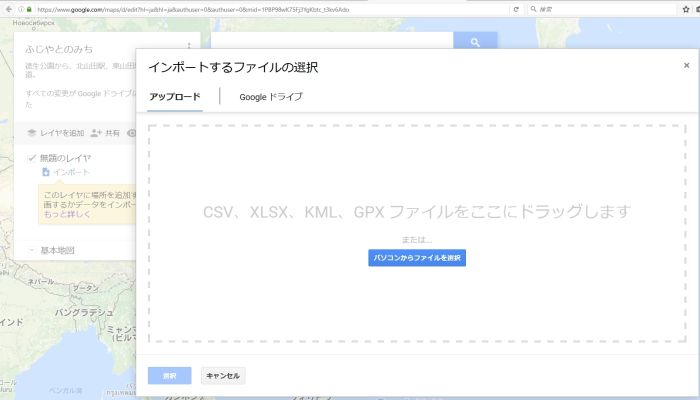The height and width of the screenshot is (400, 700).
Task: Open the map title three-dot menu
Action: click(189, 46)
